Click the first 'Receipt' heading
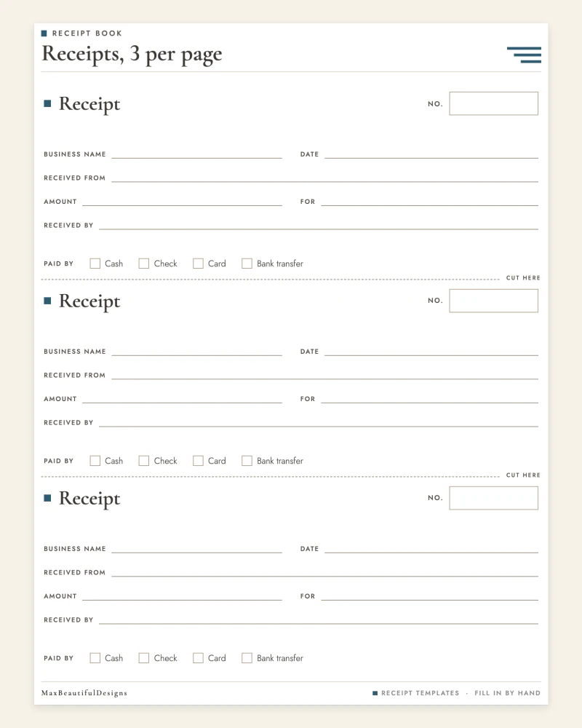This screenshot has height=728, width=582. pos(89,104)
